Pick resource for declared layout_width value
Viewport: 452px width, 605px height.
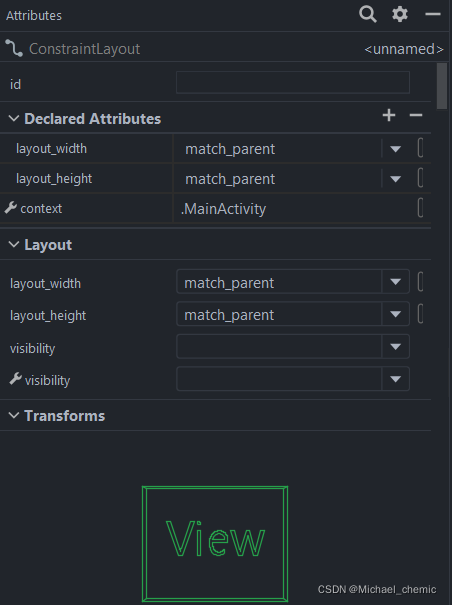click(420, 148)
